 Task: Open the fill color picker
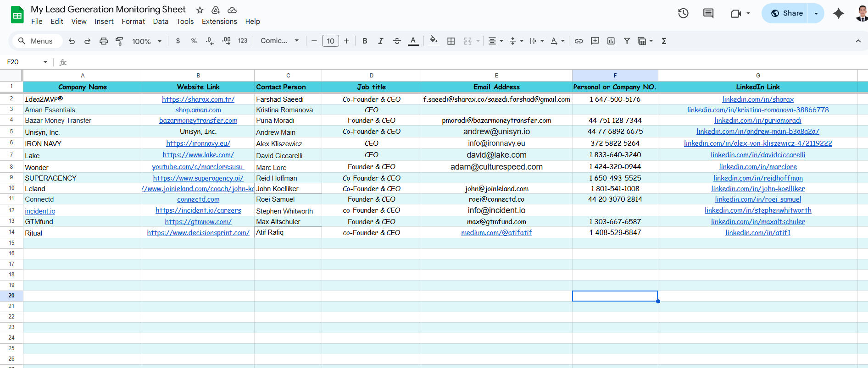tap(434, 41)
